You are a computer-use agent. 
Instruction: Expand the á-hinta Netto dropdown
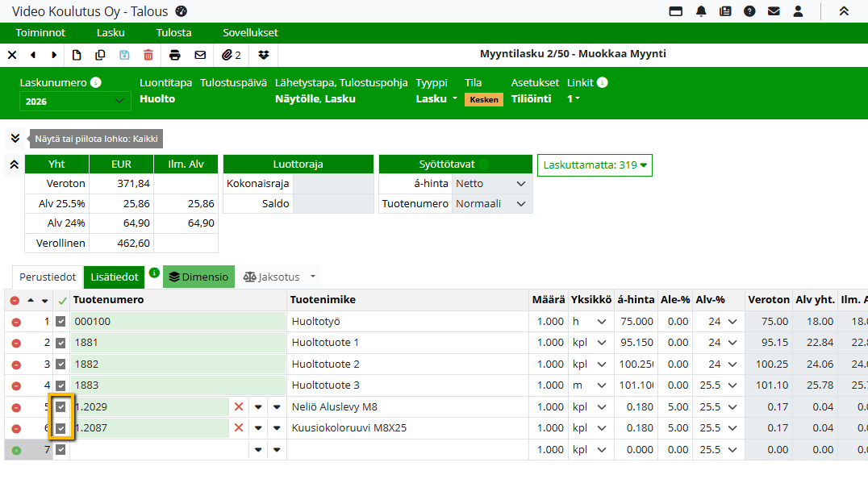tap(490, 184)
